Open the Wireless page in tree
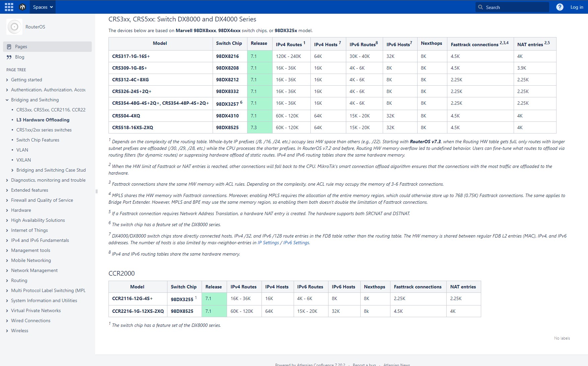The image size is (588, 366). coord(19,331)
